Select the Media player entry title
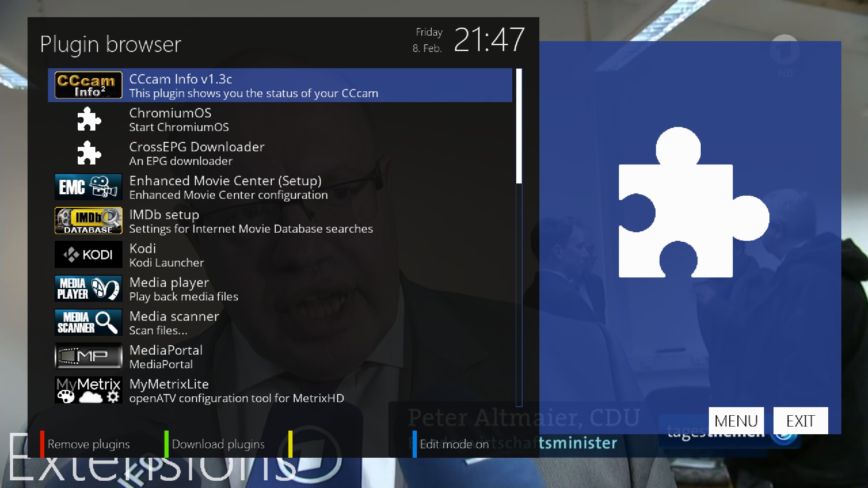868x488 pixels. (169, 282)
